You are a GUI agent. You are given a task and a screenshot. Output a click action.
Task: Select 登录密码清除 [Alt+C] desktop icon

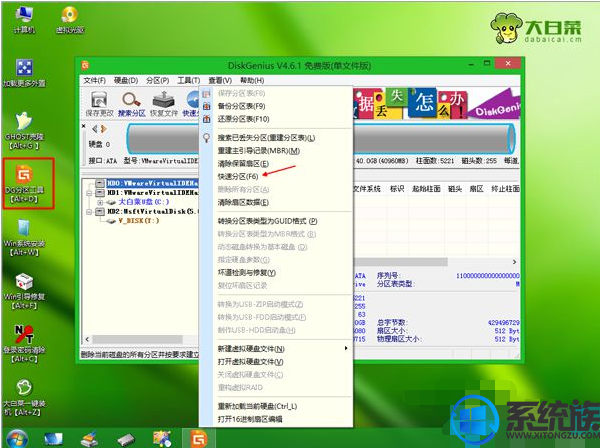pyautogui.click(x=24, y=344)
